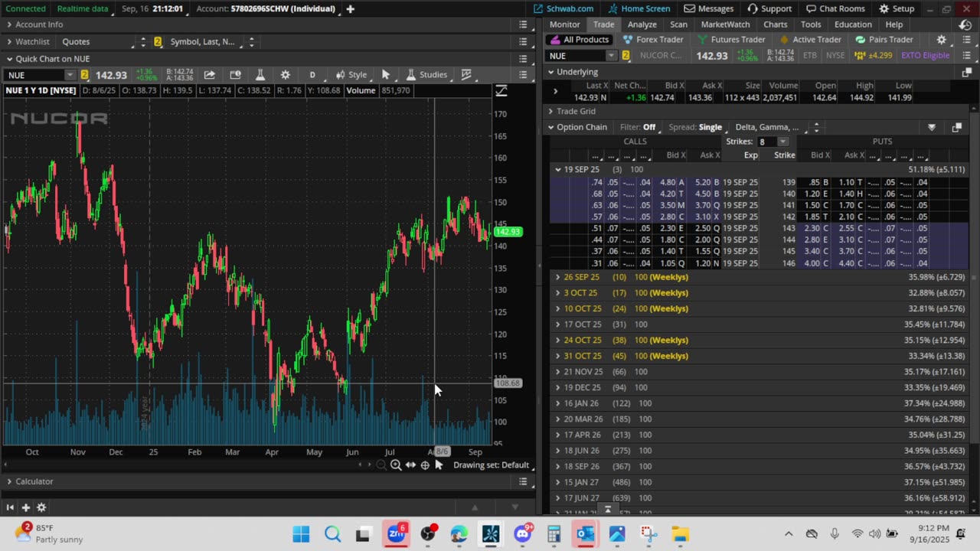Switch to the Scan tab
Screen dimensions: 980x551
tap(678, 24)
